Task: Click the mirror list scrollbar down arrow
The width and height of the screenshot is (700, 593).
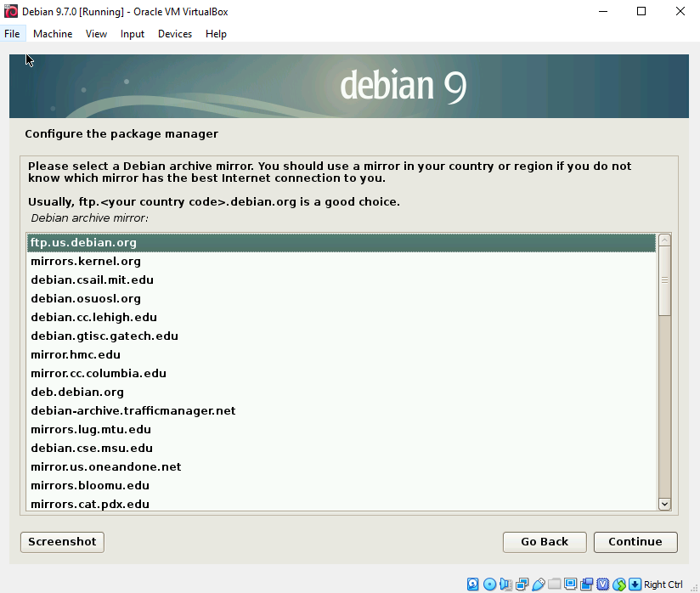Action: (x=664, y=504)
